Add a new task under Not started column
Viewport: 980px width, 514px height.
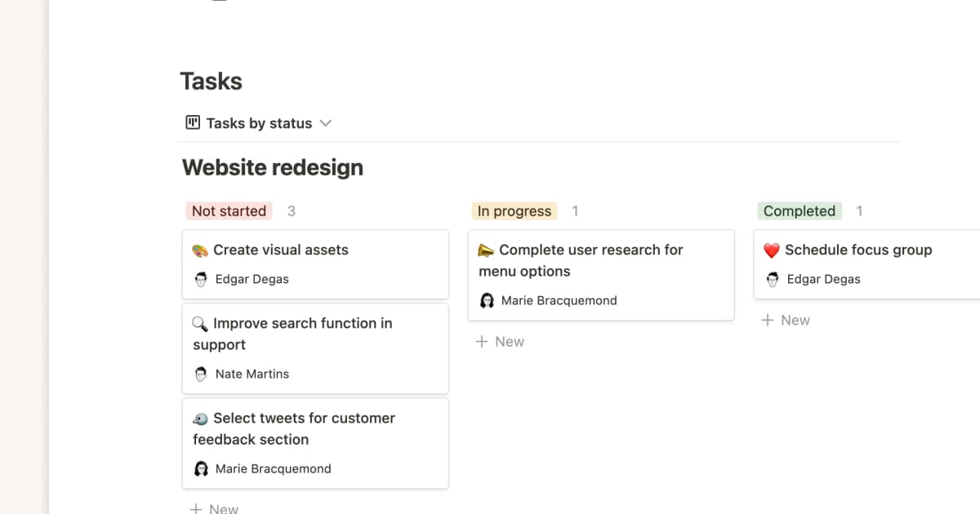point(215,507)
